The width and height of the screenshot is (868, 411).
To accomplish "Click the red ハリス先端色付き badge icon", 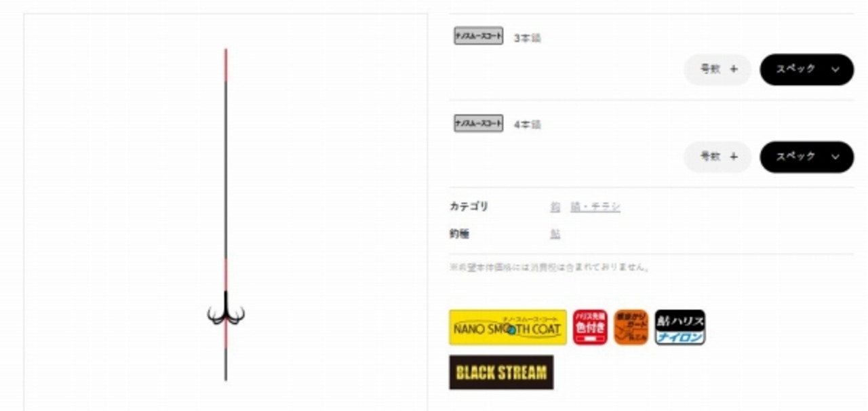I will pos(590,328).
